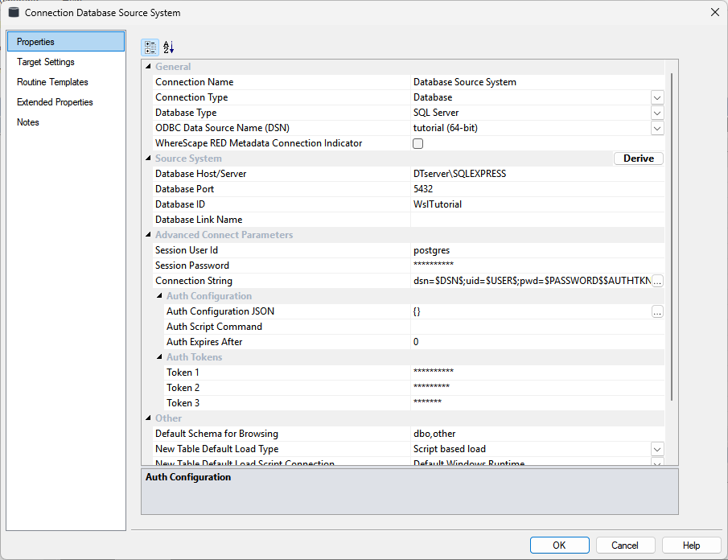The height and width of the screenshot is (560, 728).
Task: Toggle WhereScape RED Metadata Connection Indicator checkbox
Action: tap(417, 143)
